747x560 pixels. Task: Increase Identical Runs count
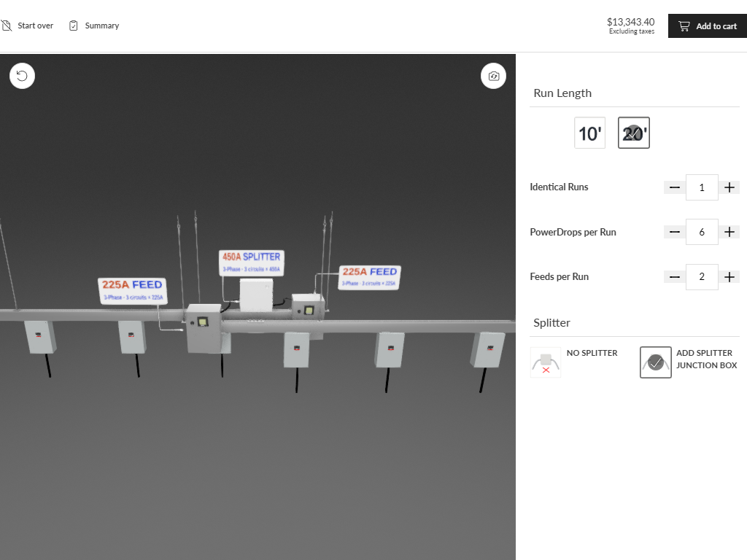[x=729, y=187]
